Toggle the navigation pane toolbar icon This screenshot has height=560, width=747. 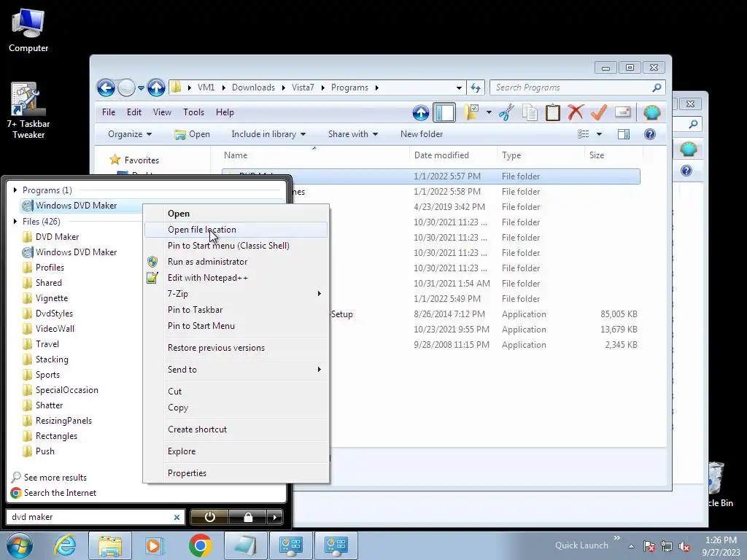click(444, 113)
